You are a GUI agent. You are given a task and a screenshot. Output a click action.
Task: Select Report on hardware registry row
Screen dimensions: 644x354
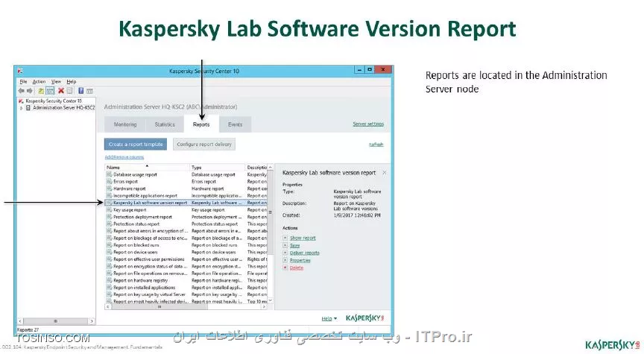[186, 280]
